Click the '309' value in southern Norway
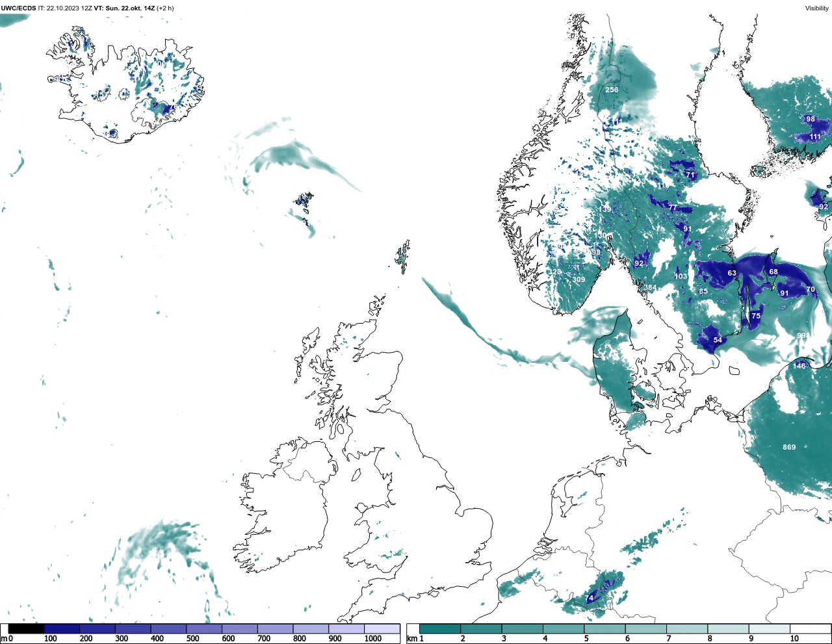832x644 pixels. point(578,279)
